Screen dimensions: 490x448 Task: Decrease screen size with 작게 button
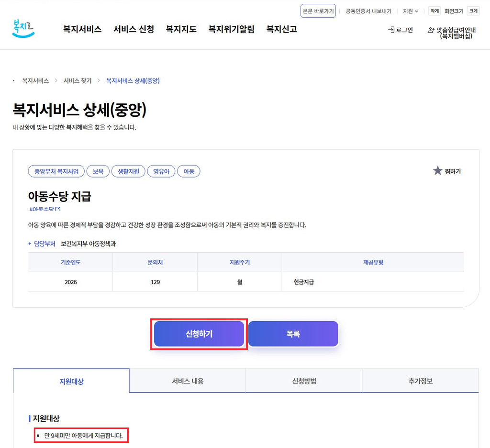click(x=434, y=11)
